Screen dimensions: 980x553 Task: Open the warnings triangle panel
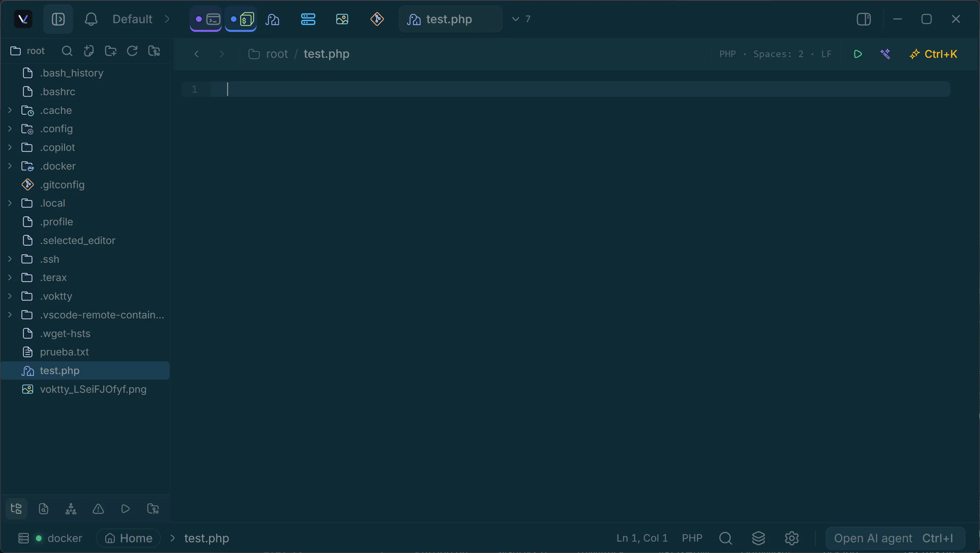point(98,508)
